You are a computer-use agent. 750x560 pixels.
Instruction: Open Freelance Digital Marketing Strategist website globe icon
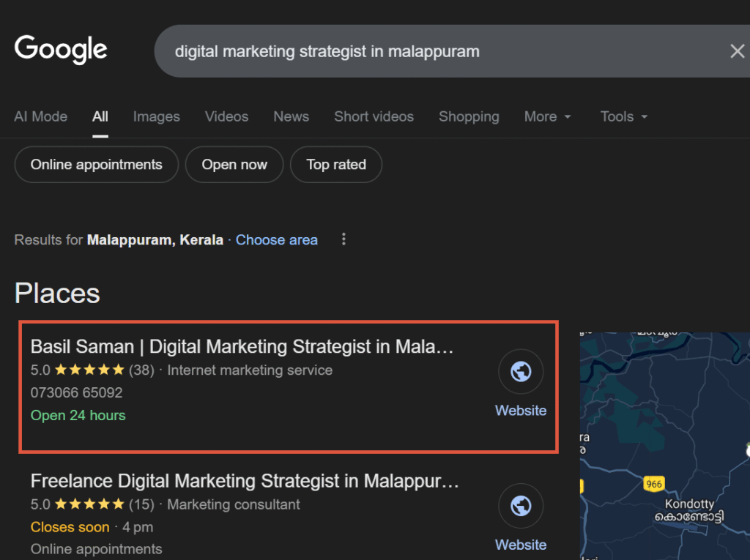pos(521,506)
